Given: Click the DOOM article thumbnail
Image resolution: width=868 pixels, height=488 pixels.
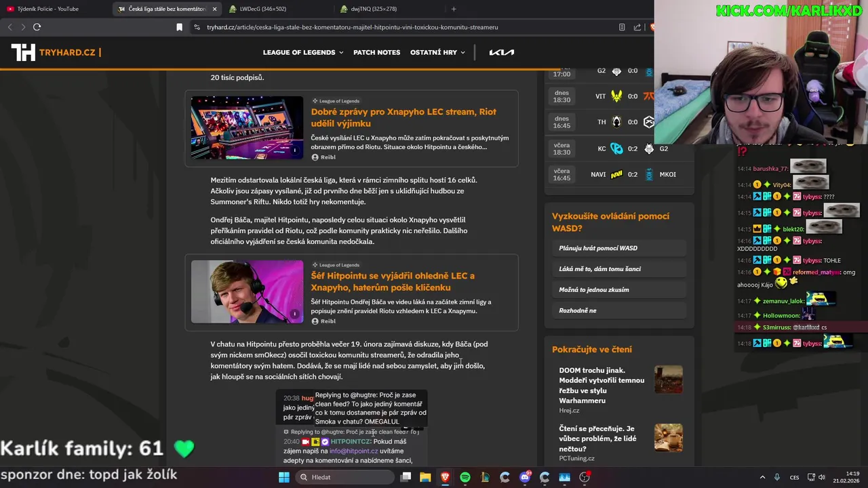Looking at the screenshot, I should click(668, 380).
